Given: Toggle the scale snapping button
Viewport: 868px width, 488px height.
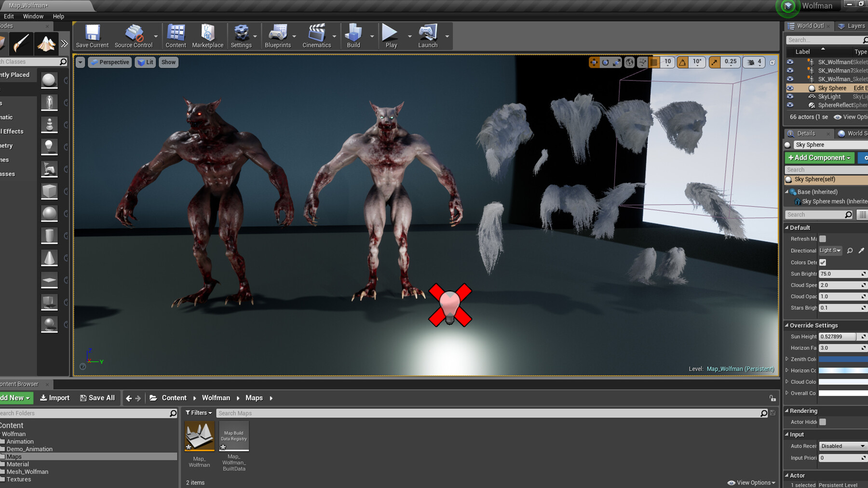Looking at the screenshot, I should coord(714,62).
